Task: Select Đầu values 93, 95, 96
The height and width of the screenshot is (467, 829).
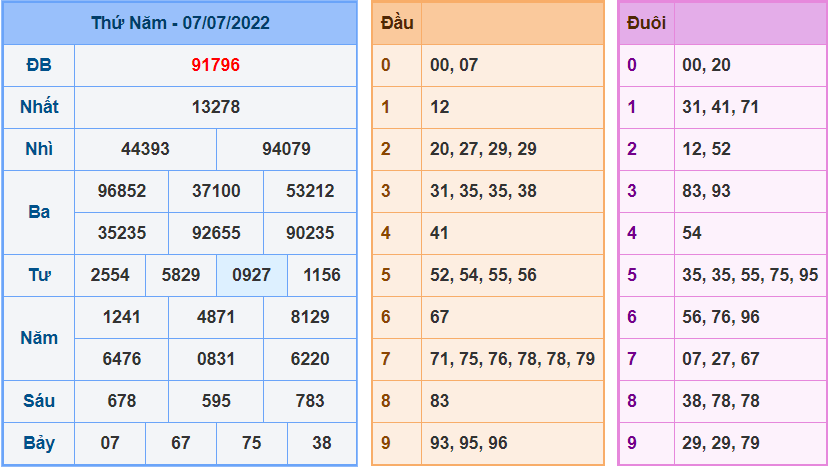Action: coord(469,443)
